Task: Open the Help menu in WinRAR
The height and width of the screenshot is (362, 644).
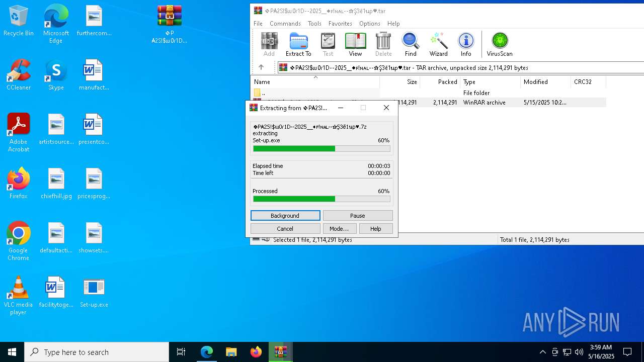Action: (393, 24)
